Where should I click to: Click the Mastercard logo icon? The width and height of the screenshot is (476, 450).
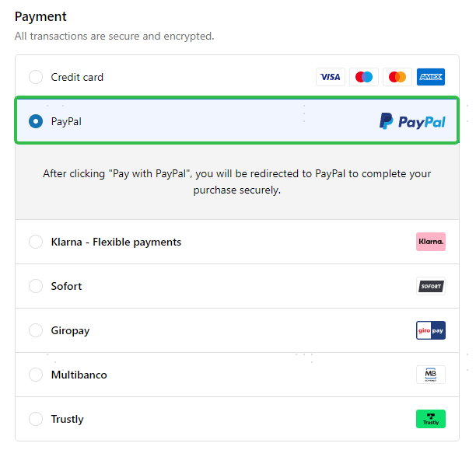397,77
